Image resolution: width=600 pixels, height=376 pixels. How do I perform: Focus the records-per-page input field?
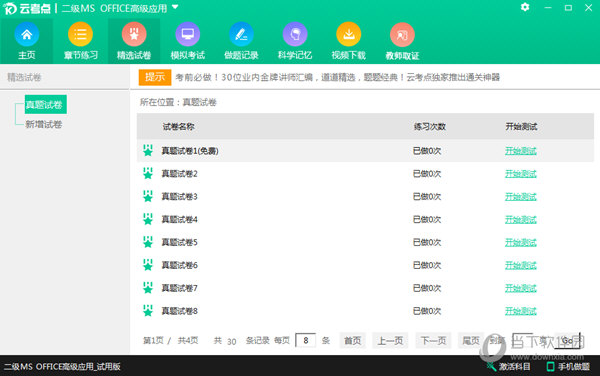(x=305, y=340)
